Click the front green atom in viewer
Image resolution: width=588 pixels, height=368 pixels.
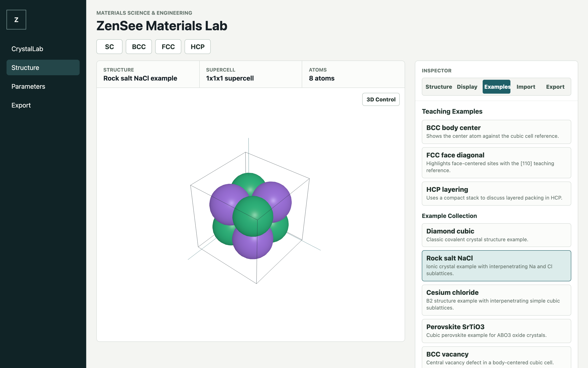[253, 216]
